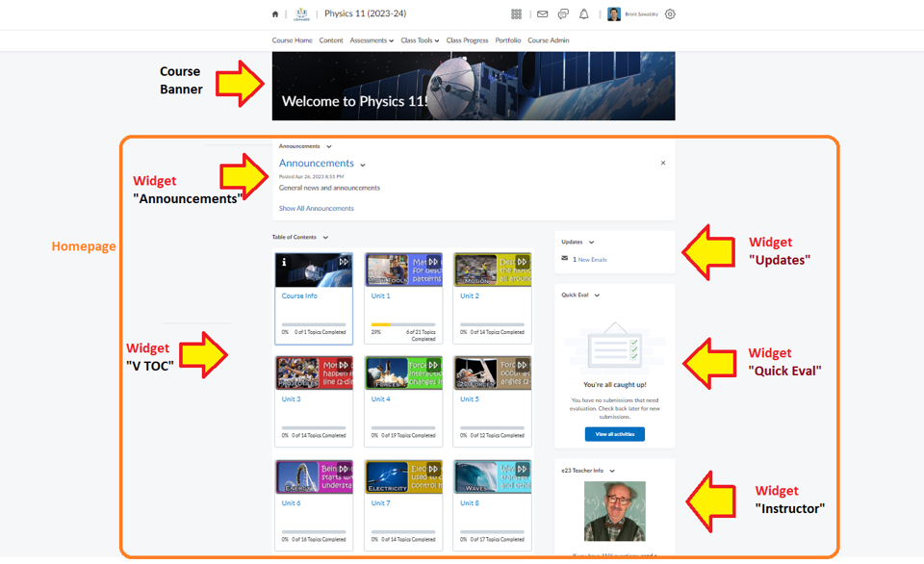Expand the Table of Contents widget chevron
924x564 pixels.
click(325, 238)
